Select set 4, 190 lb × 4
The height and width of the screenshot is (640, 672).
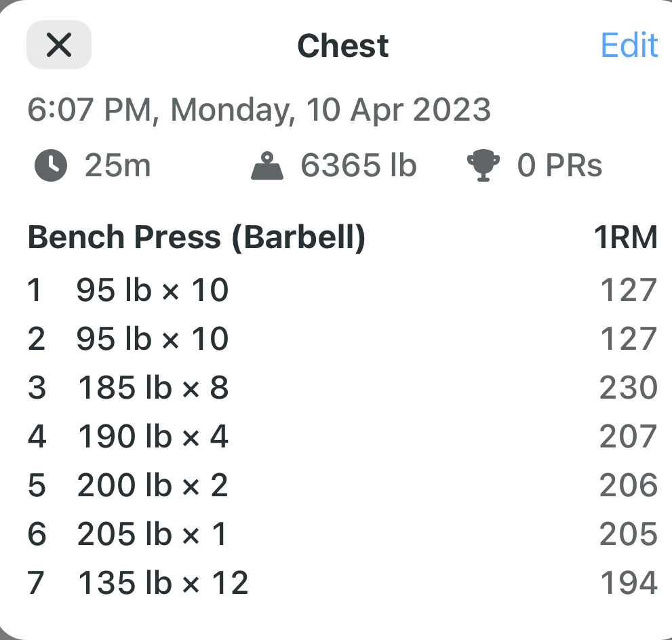(x=342, y=437)
